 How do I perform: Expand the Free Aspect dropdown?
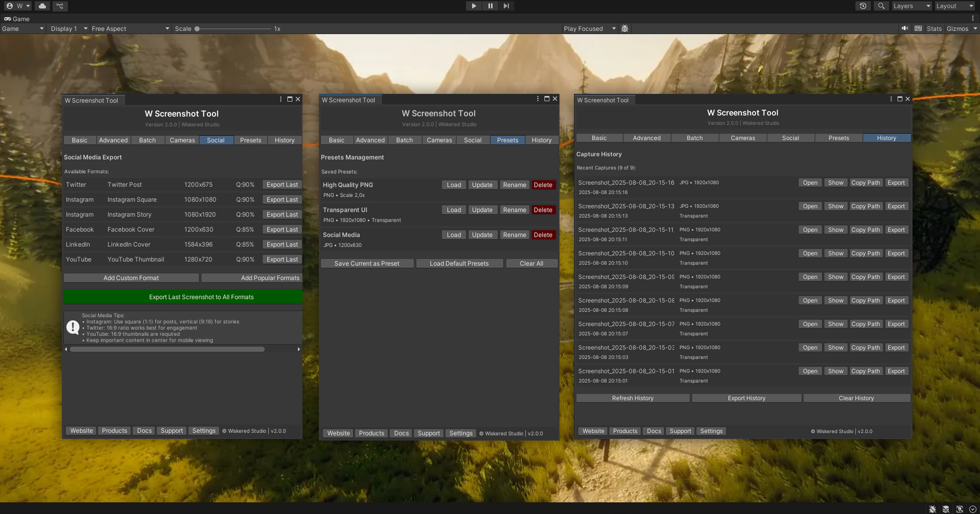(130, 28)
